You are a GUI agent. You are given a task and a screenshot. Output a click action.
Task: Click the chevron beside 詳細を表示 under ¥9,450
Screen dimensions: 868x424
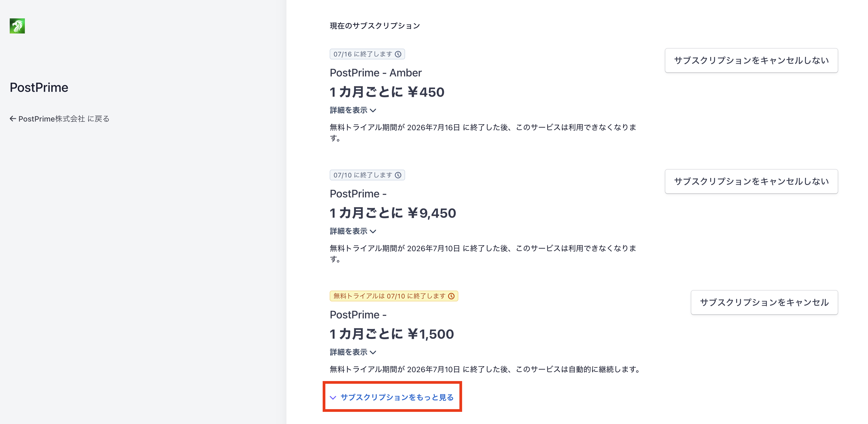tap(373, 231)
